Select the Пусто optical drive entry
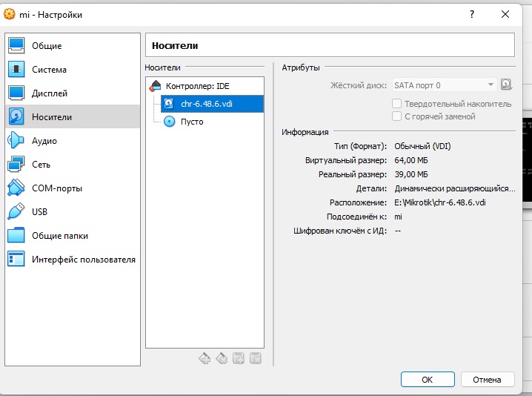Image resolution: width=532 pixels, height=396 pixels. pyautogui.click(x=191, y=122)
